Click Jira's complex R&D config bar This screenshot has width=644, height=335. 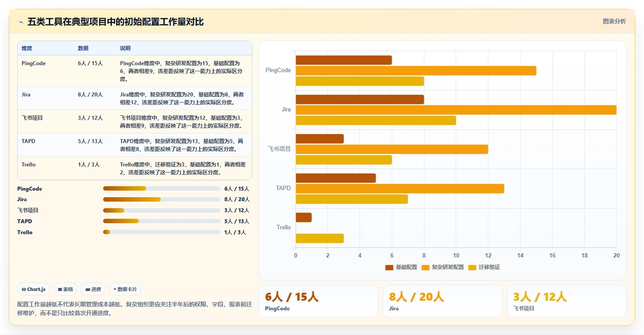click(456, 110)
